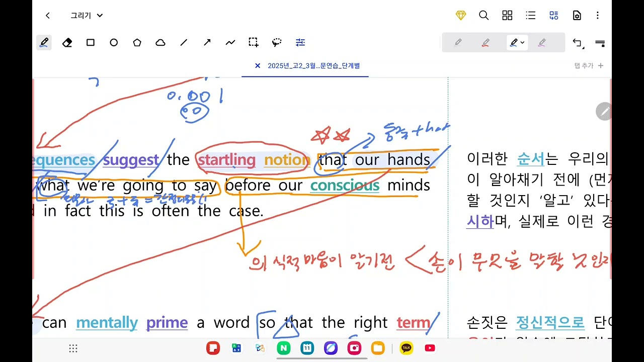Open the app drawer grid icon

[73, 348]
